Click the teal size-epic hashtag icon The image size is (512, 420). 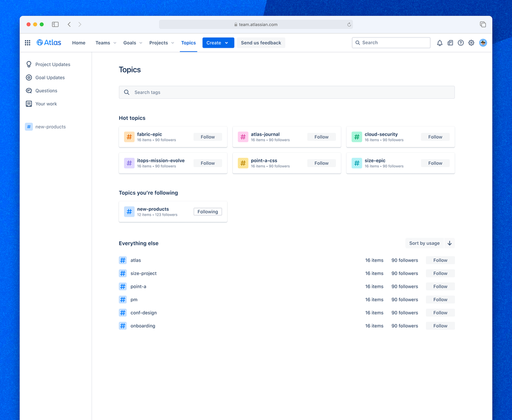click(357, 163)
